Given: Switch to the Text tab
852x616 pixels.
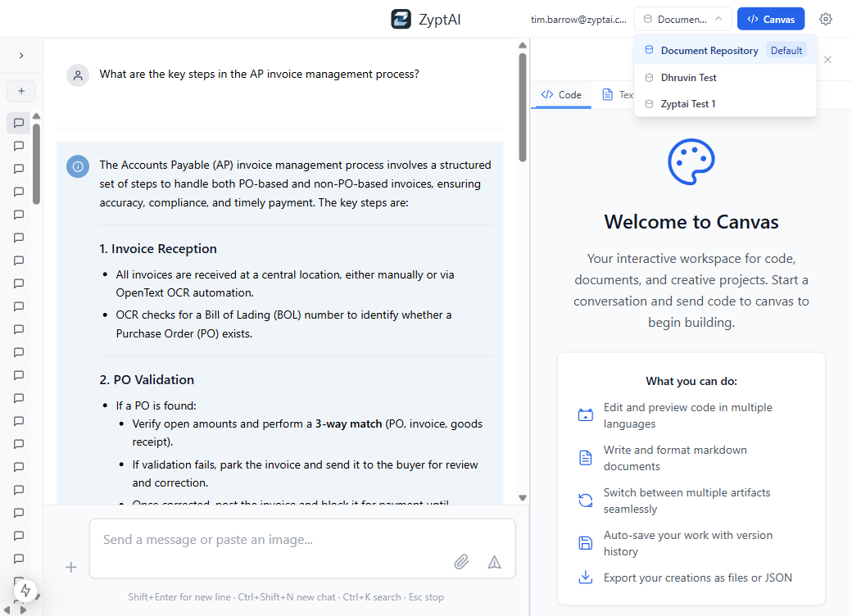Looking at the screenshot, I should coord(618,94).
